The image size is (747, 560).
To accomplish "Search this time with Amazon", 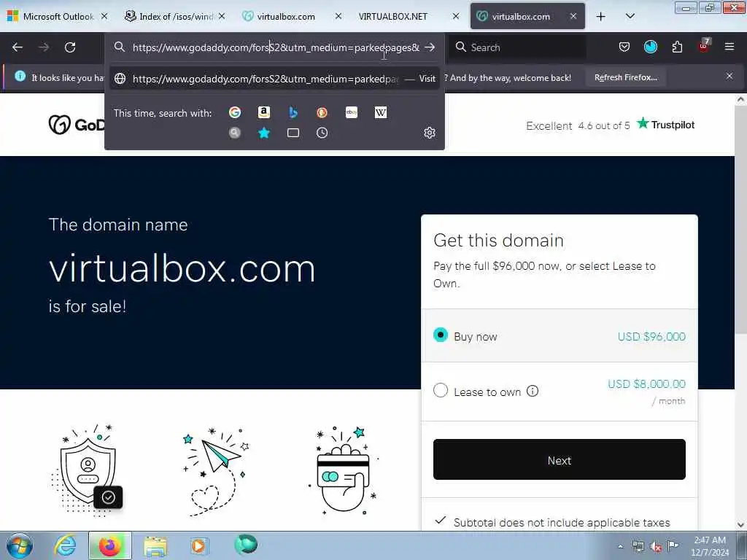I will [x=264, y=112].
